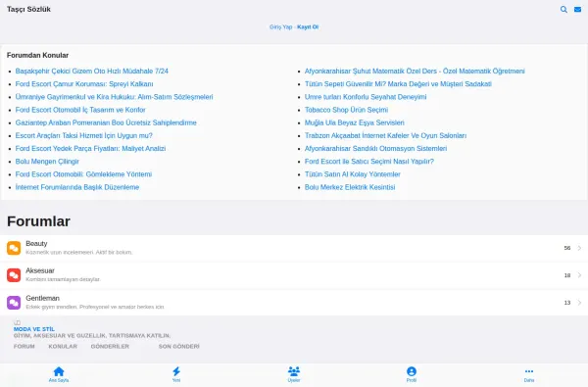Expand the Aksesuar forum chevron
This screenshot has width=588, height=387.
[579, 275]
